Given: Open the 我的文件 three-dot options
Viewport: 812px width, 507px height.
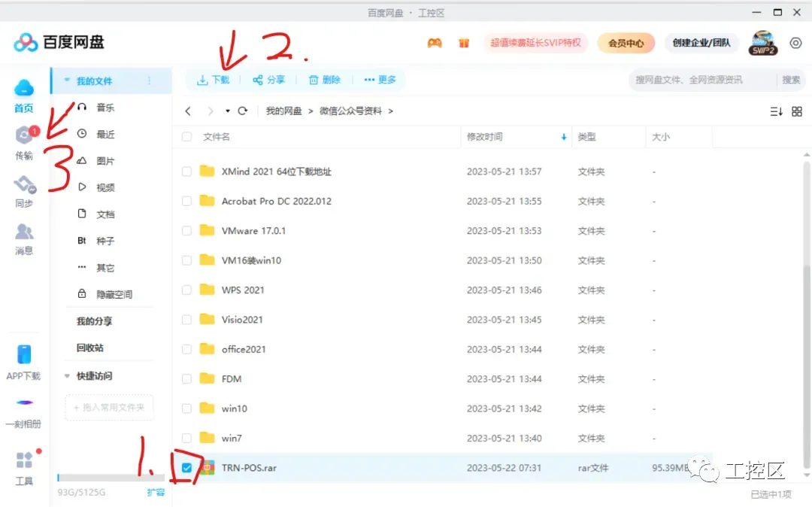Looking at the screenshot, I should point(149,80).
